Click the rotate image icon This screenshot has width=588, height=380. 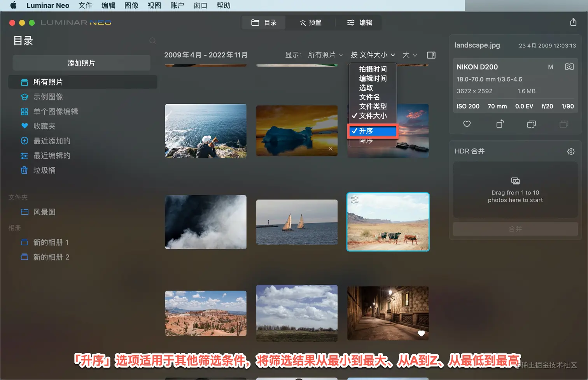pos(500,124)
